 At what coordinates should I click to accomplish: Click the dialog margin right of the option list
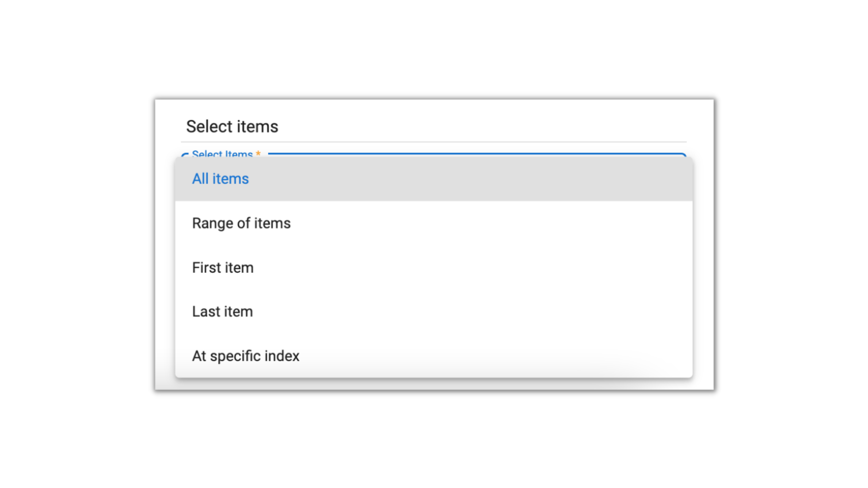[x=703, y=269]
